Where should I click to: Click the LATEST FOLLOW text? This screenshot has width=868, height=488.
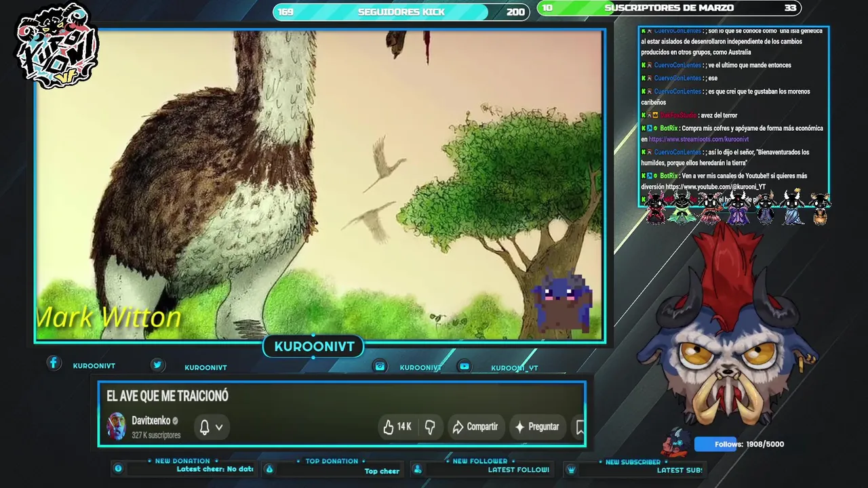pos(519,470)
